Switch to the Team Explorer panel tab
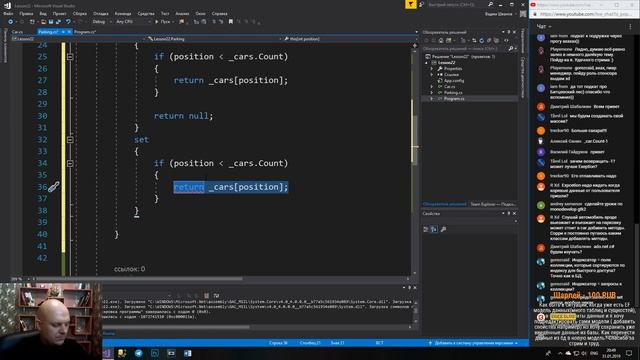This screenshot has width=640, height=360. 493,204
